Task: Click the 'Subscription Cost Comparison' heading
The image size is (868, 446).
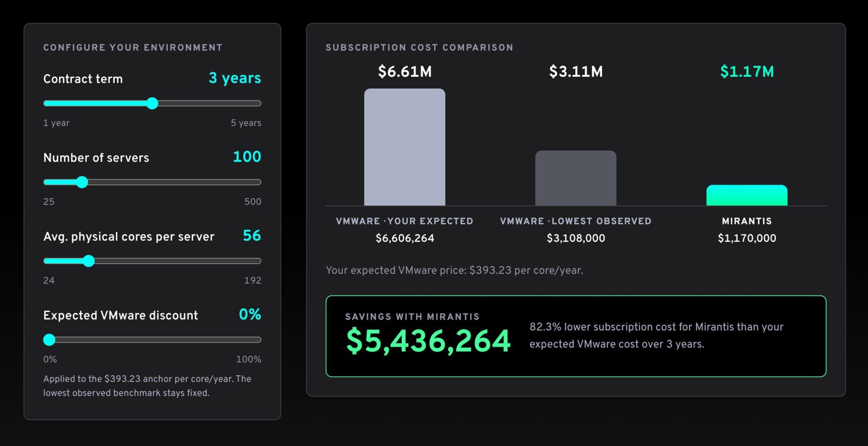Action: [419, 47]
